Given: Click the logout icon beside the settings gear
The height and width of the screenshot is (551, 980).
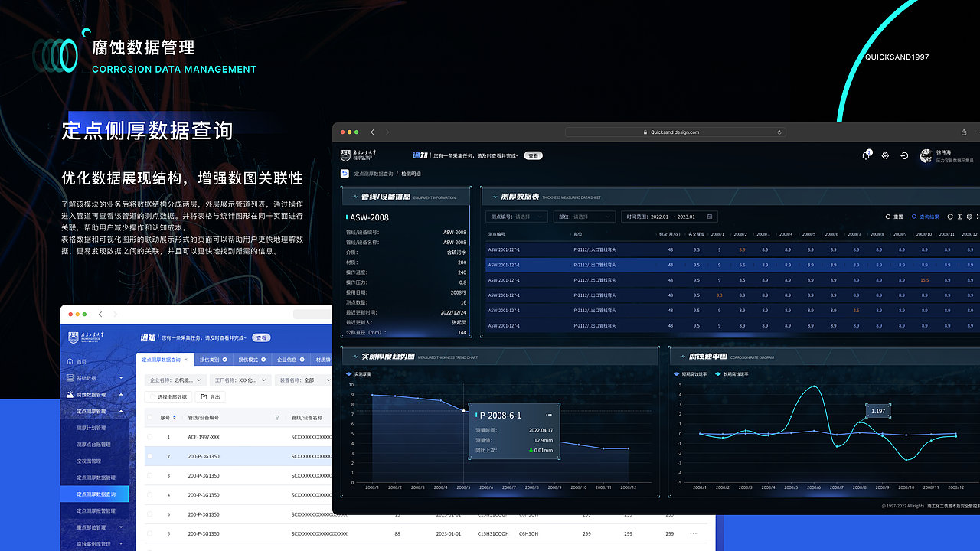Looking at the screenshot, I should [x=905, y=155].
